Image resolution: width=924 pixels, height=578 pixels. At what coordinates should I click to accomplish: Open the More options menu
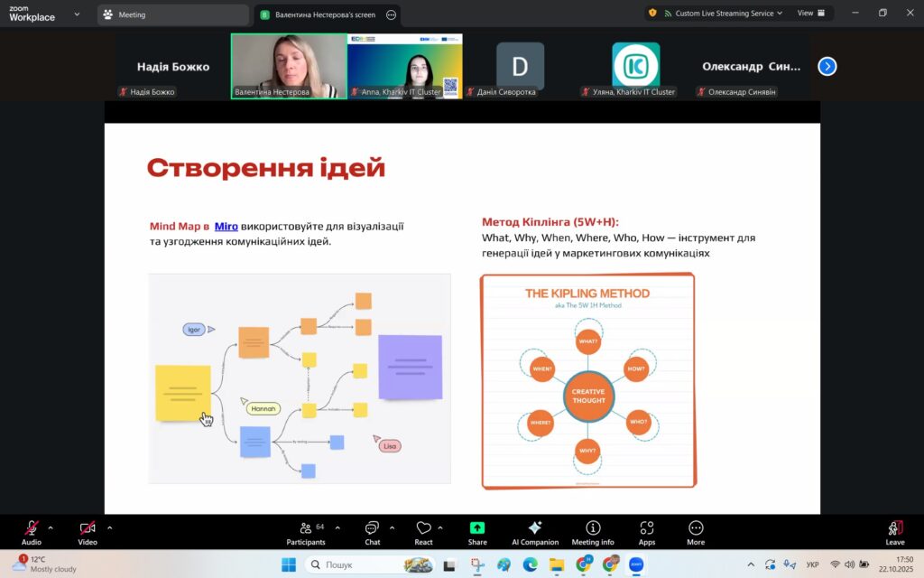click(x=695, y=529)
